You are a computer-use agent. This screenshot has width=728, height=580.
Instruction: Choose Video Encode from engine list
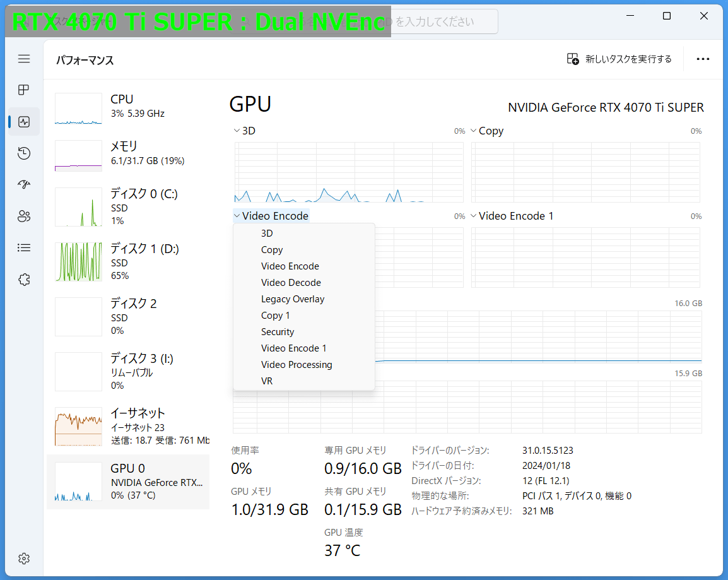(x=303, y=266)
